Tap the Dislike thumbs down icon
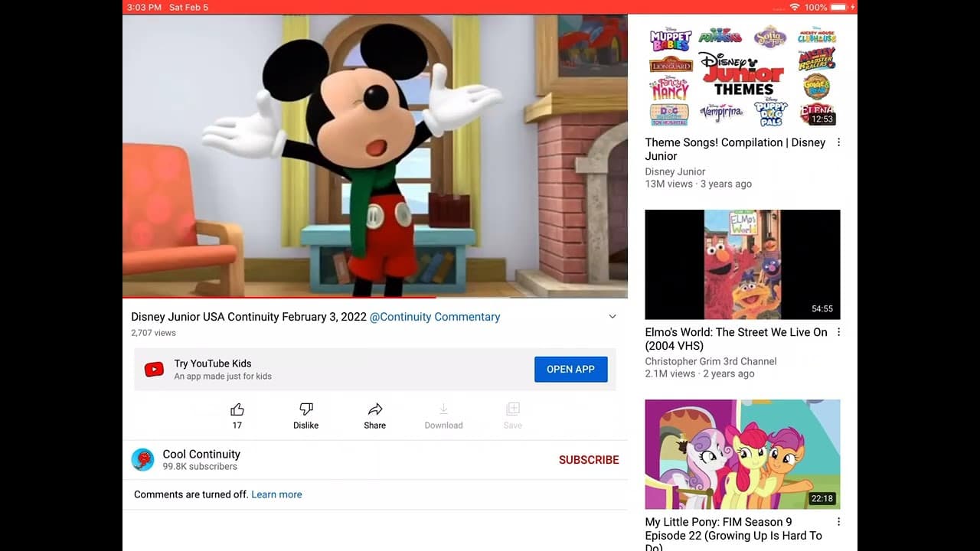The height and width of the screenshot is (551, 980). coord(305,409)
